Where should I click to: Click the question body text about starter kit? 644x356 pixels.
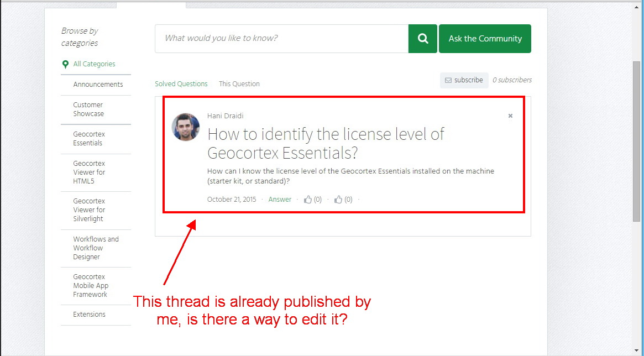(x=351, y=176)
